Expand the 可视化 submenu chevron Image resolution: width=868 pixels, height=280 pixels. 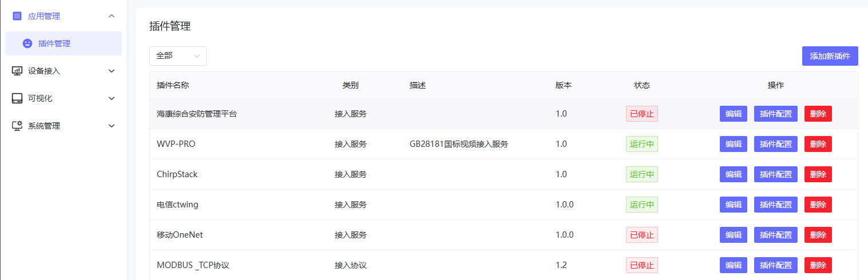point(112,98)
